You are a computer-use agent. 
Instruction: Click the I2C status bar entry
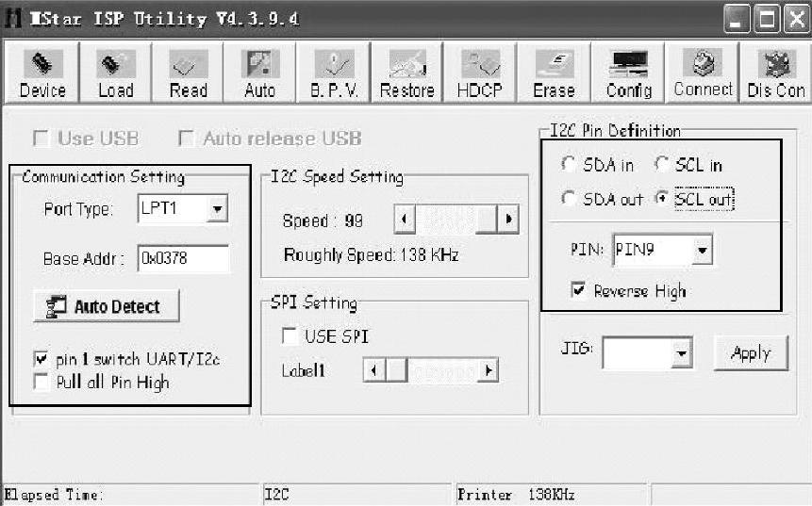[x=356, y=495]
